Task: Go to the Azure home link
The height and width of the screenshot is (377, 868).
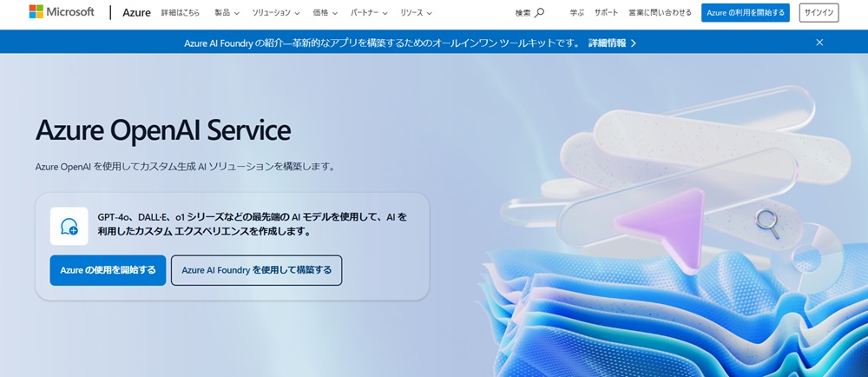Action: click(x=137, y=13)
